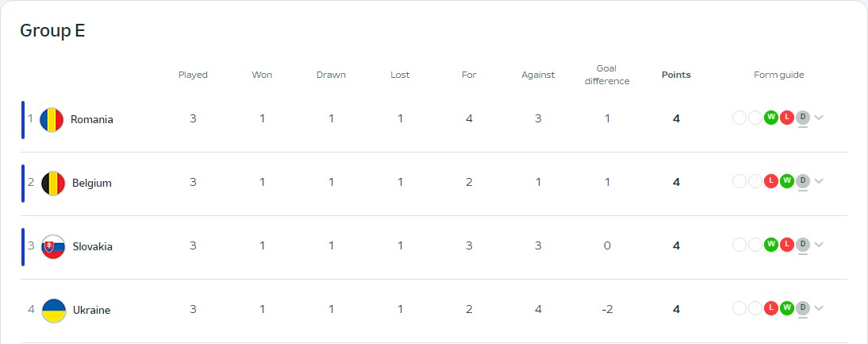Click the Ukraine flag icon
868x344 pixels.
(x=53, y=310)
